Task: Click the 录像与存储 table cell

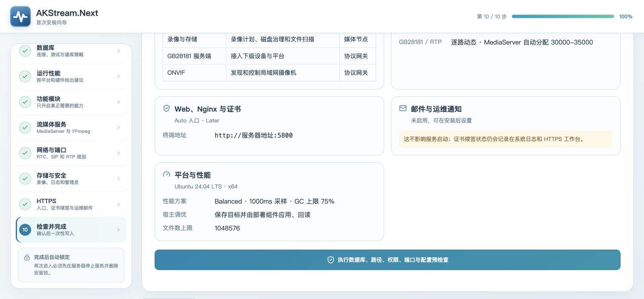Action: [x=195, y=39]
